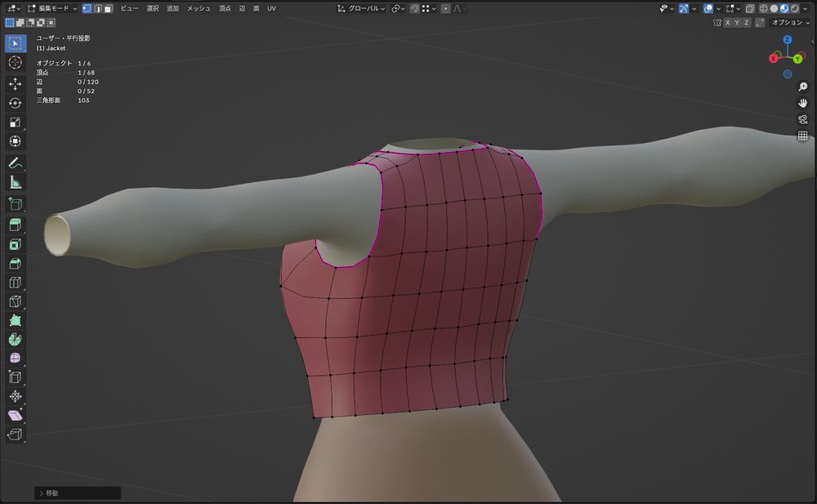Toggle Y axis mirror

point(737,22)
